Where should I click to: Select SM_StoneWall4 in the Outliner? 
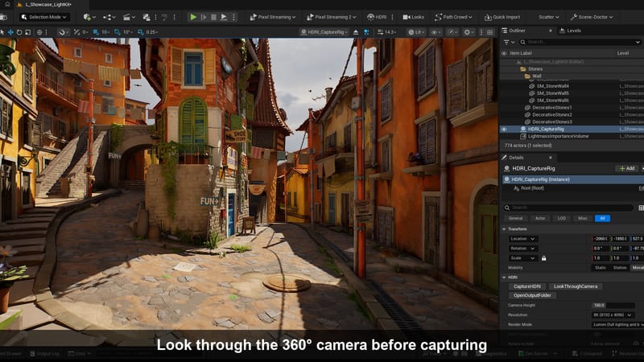pyautogui.click(x=552, y=86)
